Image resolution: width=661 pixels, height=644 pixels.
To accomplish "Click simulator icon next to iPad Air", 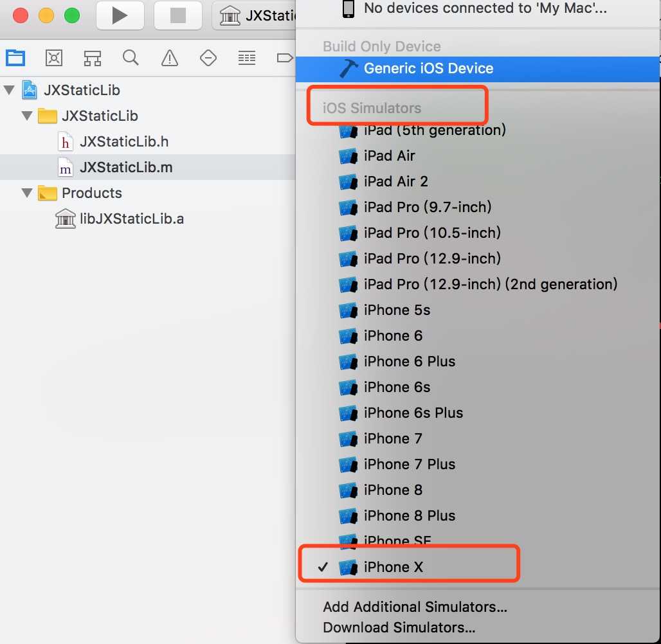I will [349, 156].
